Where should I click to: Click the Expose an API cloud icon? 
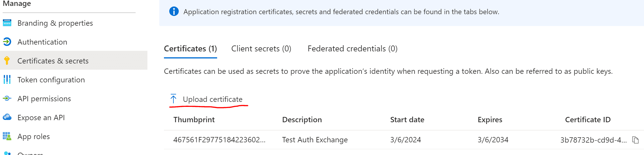(7, 117)
